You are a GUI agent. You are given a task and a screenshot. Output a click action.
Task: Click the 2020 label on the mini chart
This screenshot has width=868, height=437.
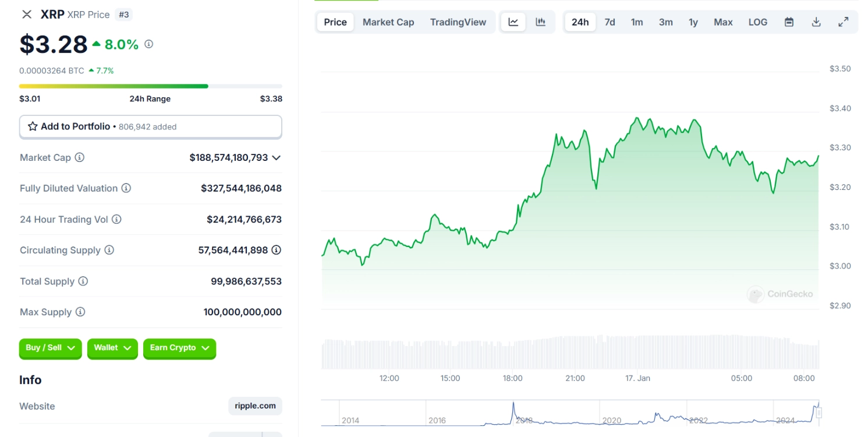click(612, 420)
